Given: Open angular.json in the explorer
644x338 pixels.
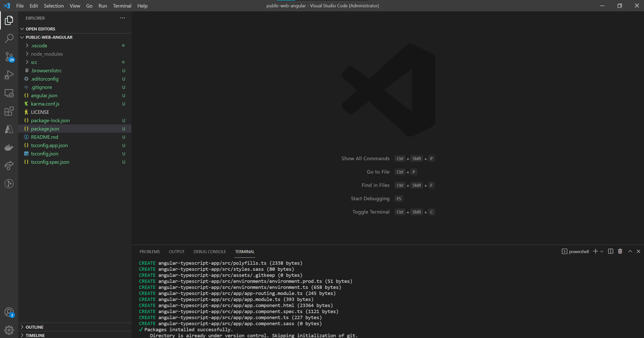Looking at the screenshot, I should pyautogui.click(x=75, y=95).
